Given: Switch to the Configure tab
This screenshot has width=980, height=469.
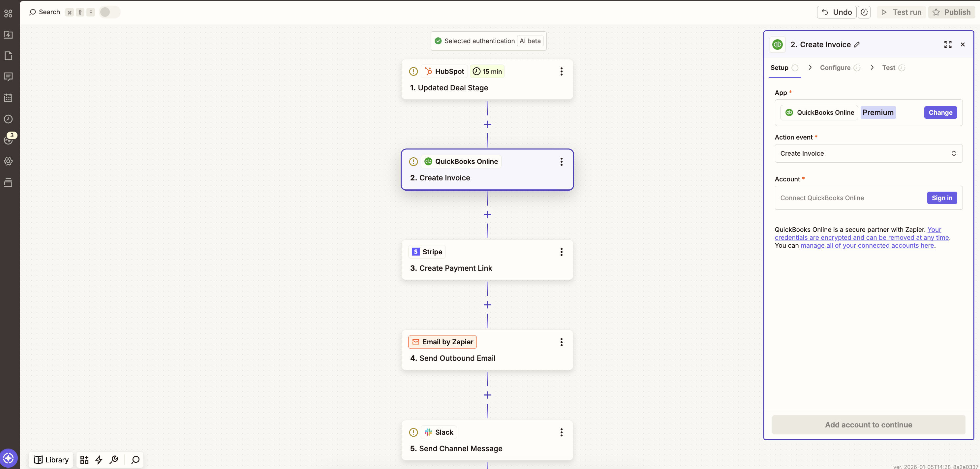Looking at the screenshot, I should point(835,68).
